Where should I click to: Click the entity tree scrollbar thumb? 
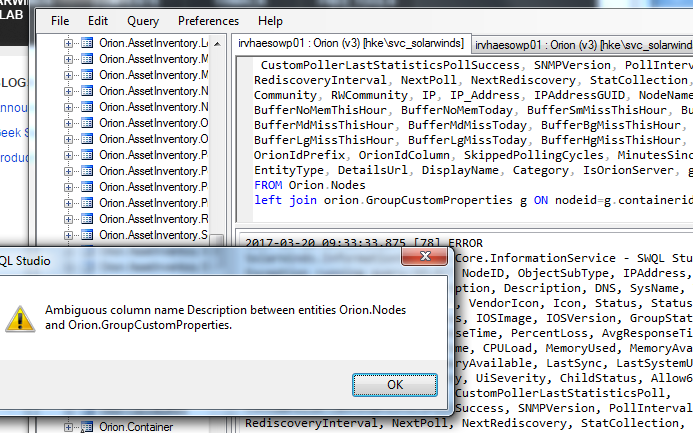coord(217,240)
